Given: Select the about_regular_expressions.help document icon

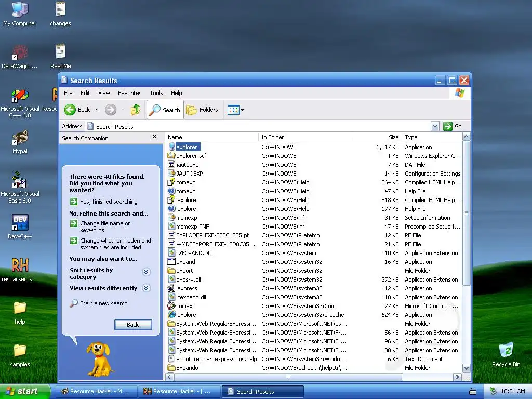Looking at the screenshot, I should 171,358.
